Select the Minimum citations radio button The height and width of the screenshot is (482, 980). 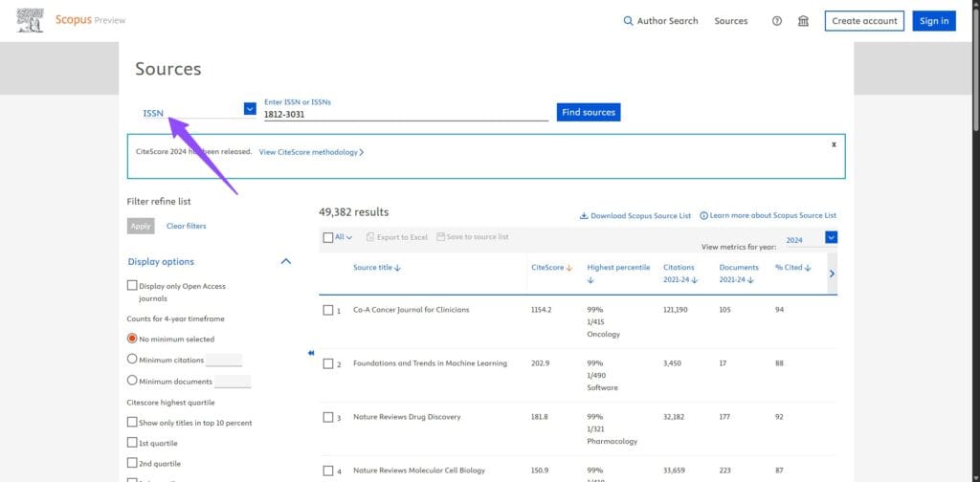tap(132, 359)
